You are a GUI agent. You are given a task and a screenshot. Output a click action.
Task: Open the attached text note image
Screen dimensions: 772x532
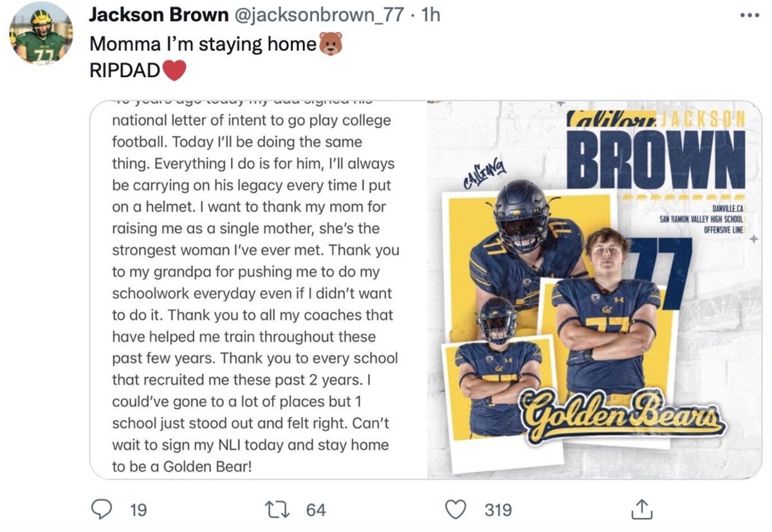(x=258, y=290)
